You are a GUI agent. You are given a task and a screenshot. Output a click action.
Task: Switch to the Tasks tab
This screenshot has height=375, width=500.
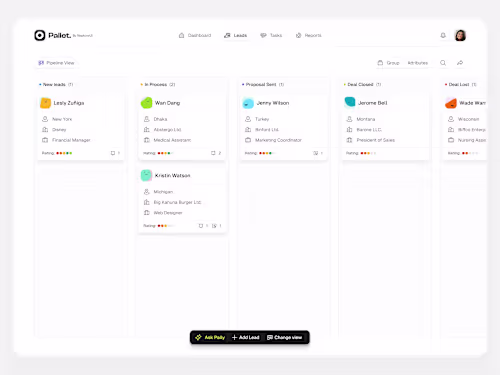coord(271,35)
